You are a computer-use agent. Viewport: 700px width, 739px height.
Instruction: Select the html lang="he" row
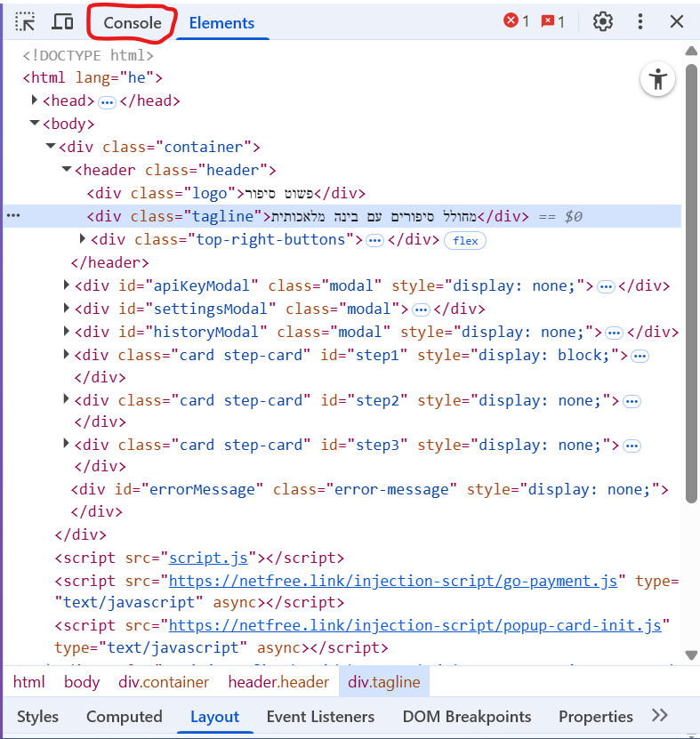click(x=93, y=77)
